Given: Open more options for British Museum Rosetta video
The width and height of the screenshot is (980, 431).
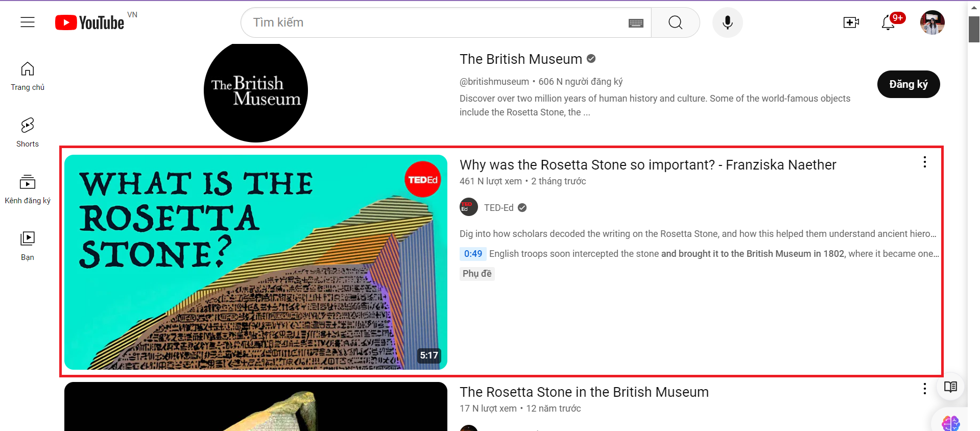Looking at the screenshot, I should pyautogui.click(x=924, y=389).
